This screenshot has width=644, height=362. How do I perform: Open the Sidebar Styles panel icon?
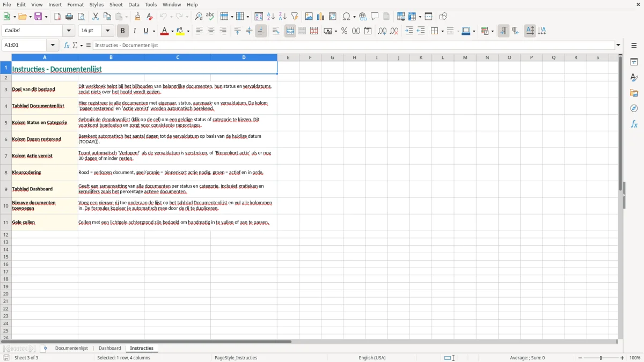pyautogui.click(x=634, y=78)
